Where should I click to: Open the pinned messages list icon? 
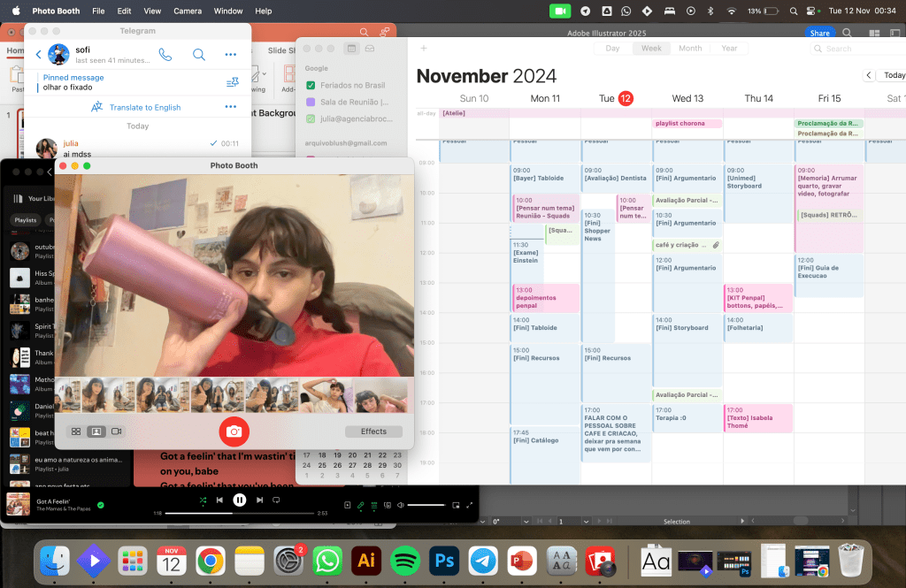(232, 82)
